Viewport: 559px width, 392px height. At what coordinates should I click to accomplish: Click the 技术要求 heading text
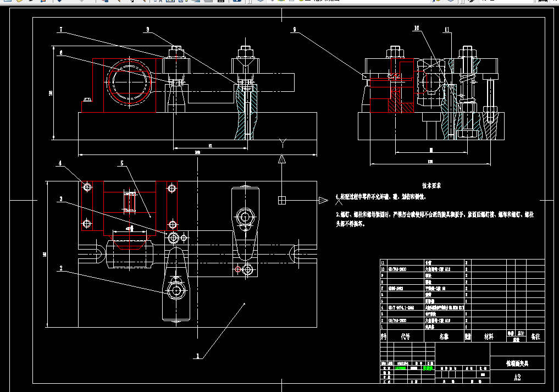point(431,185)
